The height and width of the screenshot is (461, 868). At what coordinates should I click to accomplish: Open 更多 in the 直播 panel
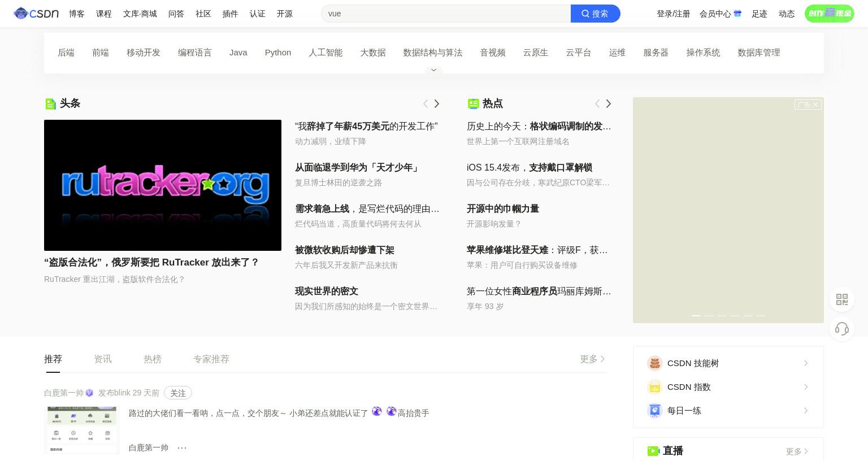797,451
